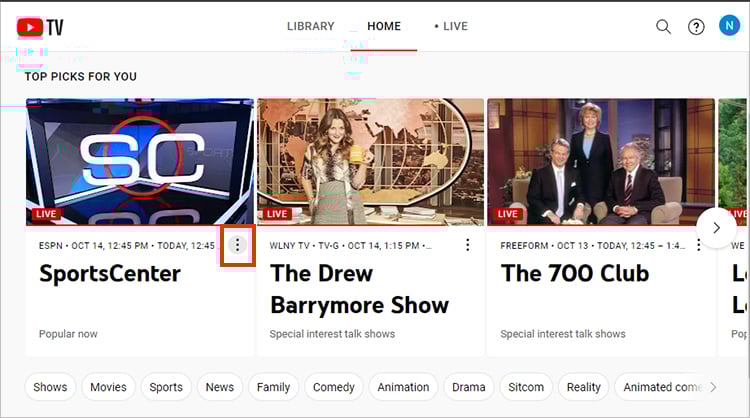Click the 'TOP PICKS FOR YOU' heading
Image resolution: width=750 pixels, height=418 pixels.
click(80, 77)
